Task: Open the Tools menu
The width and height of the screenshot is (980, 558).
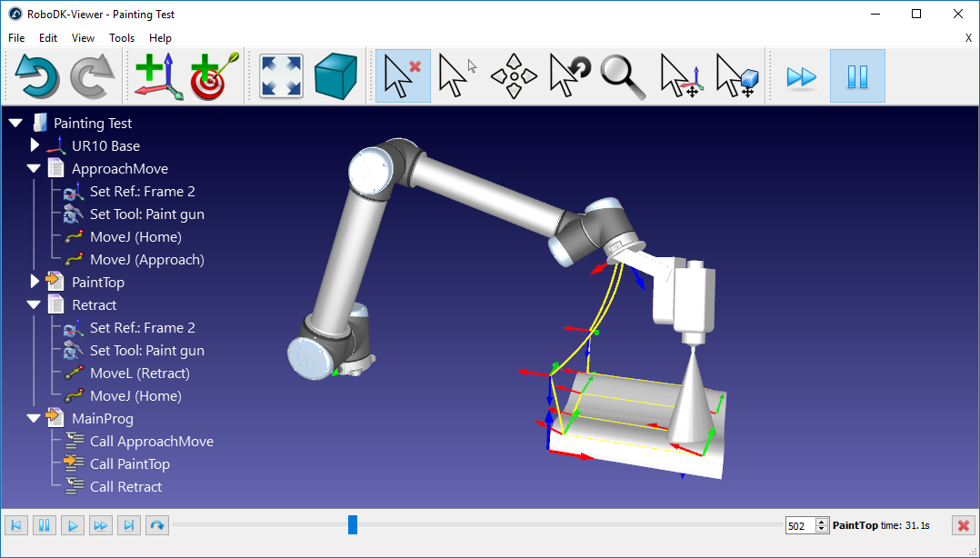Action: [122, 38]
